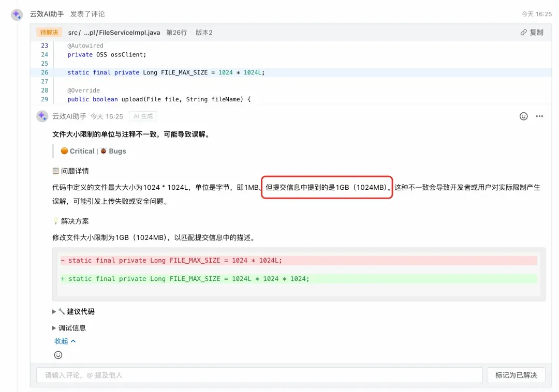Click the 今天 16:25 timestamp at top right
Screen dimensions: 559x392
(537, 14)
